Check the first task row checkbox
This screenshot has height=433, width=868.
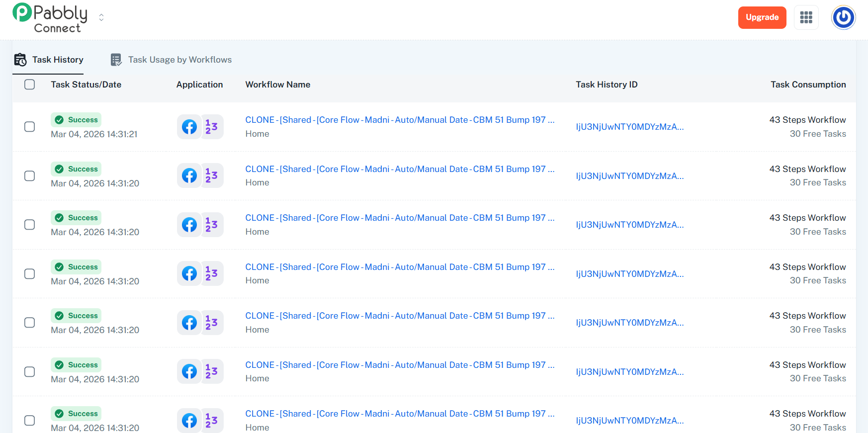[x=30, y=127]
